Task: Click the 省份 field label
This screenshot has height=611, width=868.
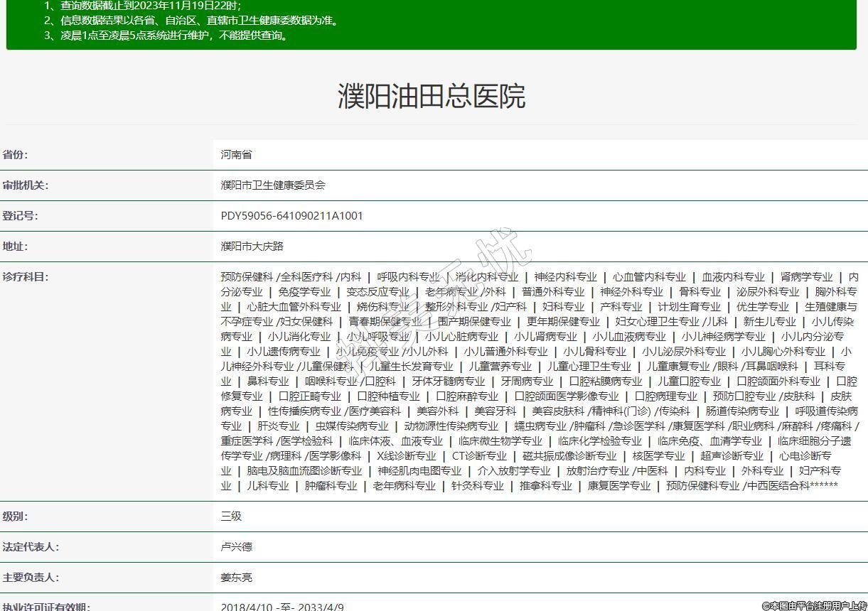Action: [x=15, y=155]
